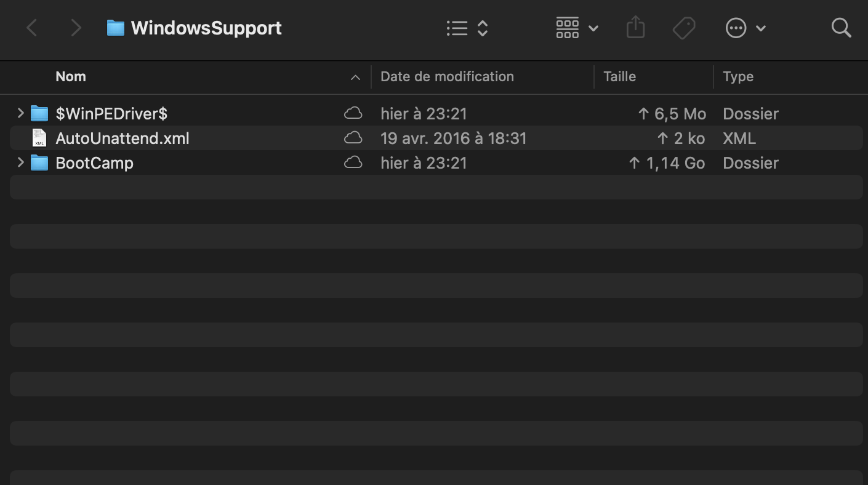
Task: Click cloud status icon beside AutoUnattend.xml
Action: pos(353,138)
